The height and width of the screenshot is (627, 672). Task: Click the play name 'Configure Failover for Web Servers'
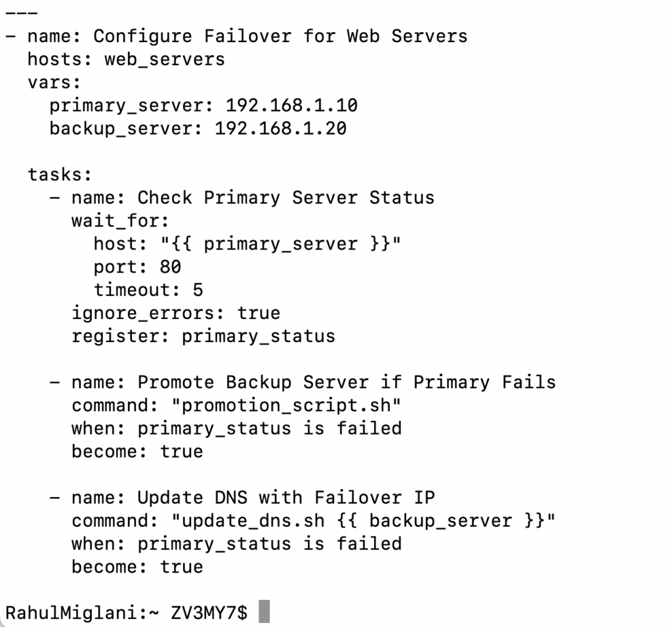pyautogui.click(x=280, y=35)
